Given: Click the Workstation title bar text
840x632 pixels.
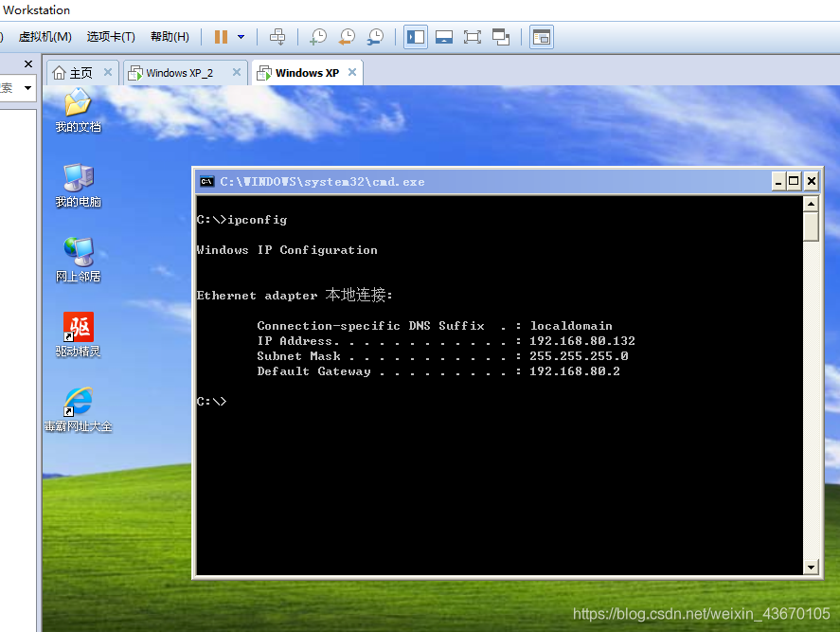Looking at the screenshot, I should point(36,10).
